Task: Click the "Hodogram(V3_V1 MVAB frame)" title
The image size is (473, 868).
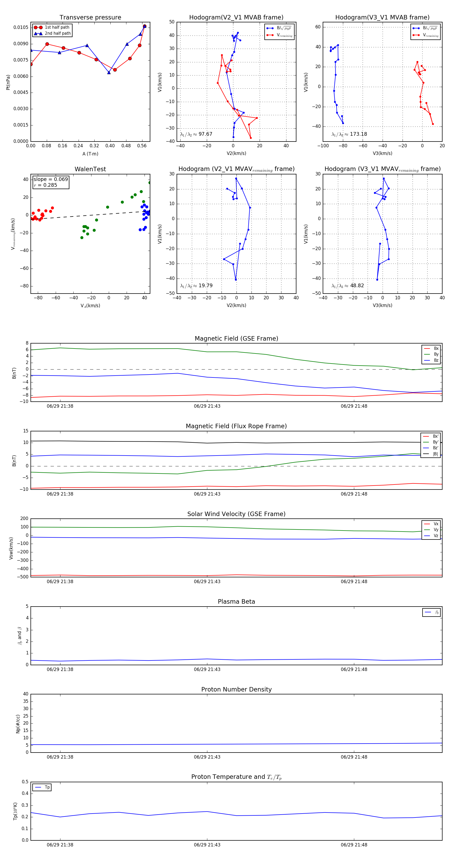Action: coord(382,18)
